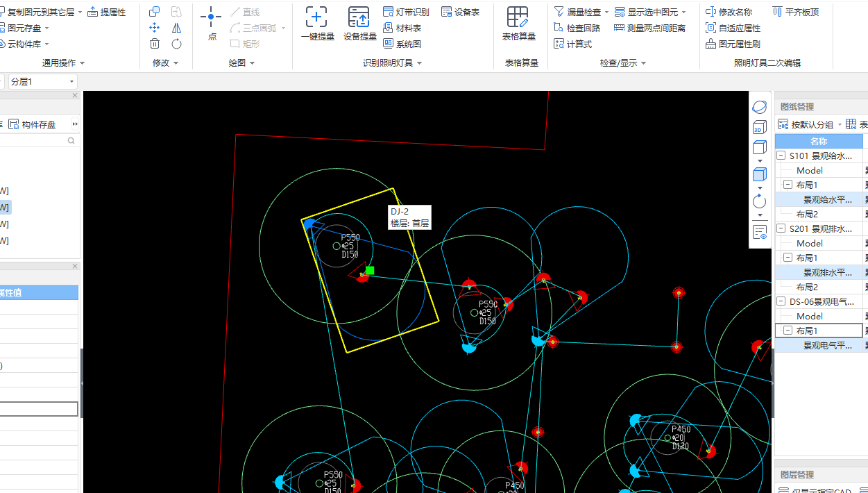Click the 属性值 column header
868x493 pixels.
38,293
